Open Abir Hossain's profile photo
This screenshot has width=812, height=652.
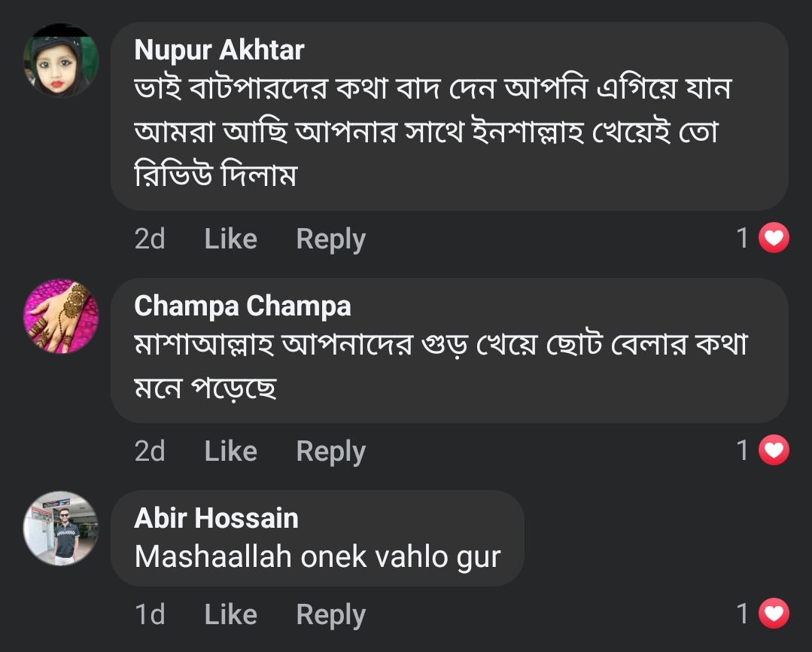click(x=61, y=529)
